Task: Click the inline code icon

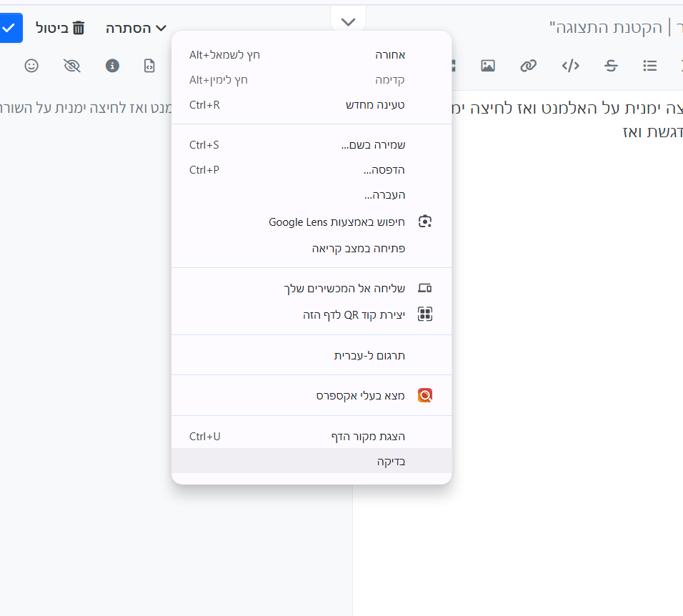Action: [570, 66]
